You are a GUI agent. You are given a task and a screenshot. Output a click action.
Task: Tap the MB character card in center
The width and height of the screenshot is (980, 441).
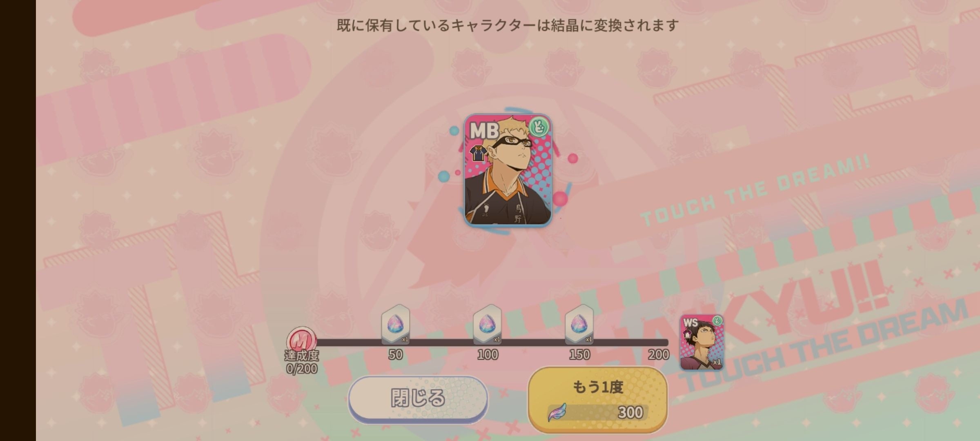508,170
